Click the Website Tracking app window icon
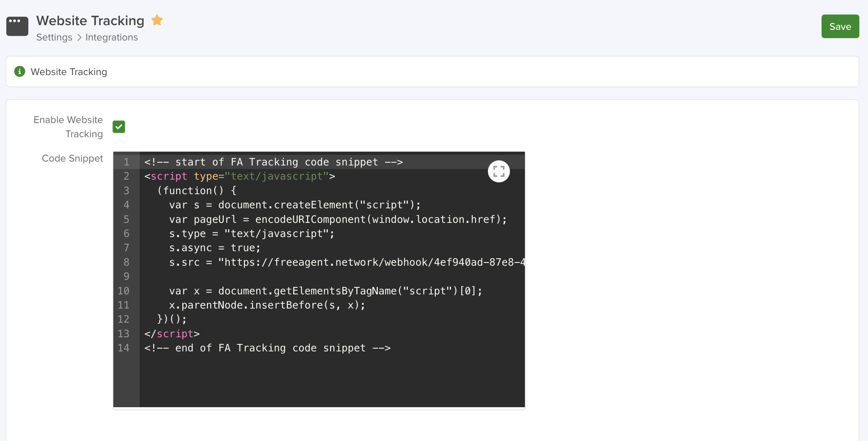 point(17,26)
